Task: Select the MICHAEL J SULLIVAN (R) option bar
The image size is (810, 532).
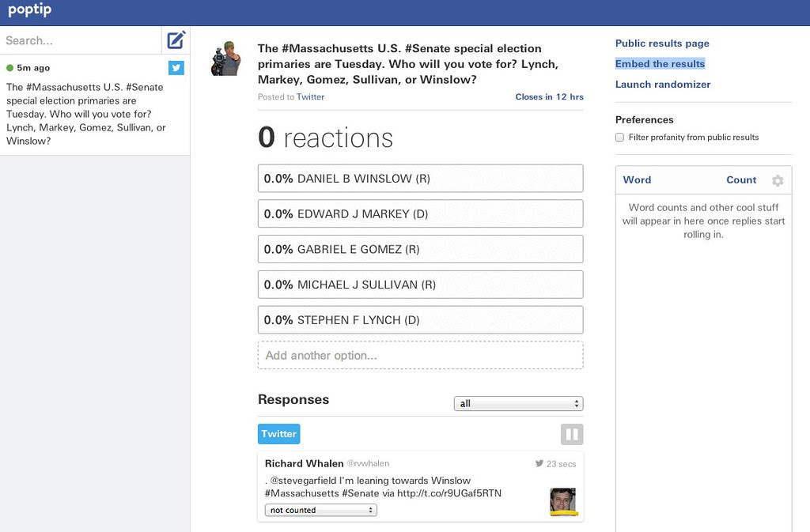Action: tap(421, 285)
